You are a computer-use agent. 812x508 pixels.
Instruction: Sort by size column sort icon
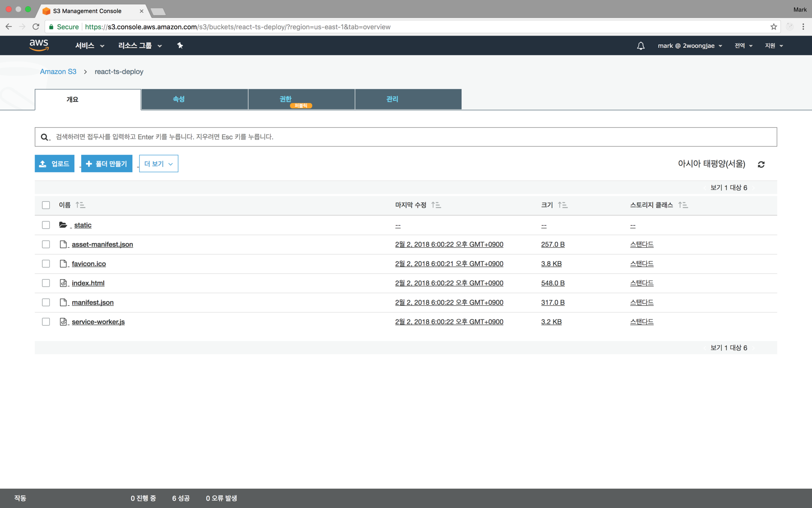[562, 205]
